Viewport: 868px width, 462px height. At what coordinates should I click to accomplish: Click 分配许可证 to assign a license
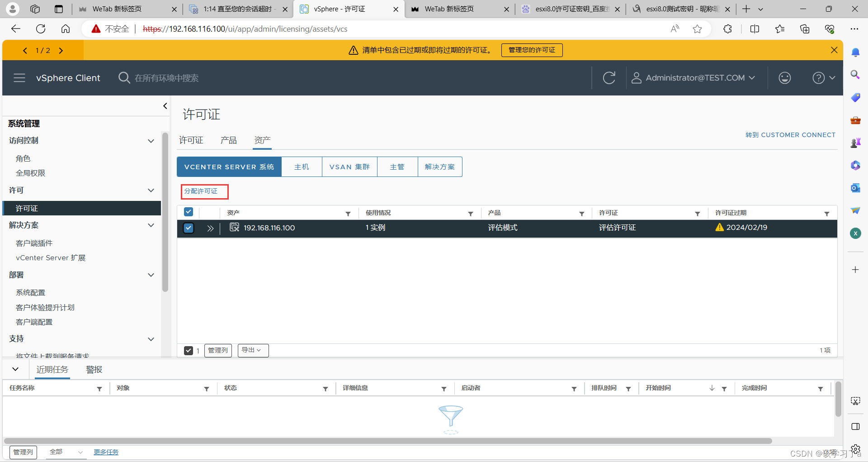(201, 191)
